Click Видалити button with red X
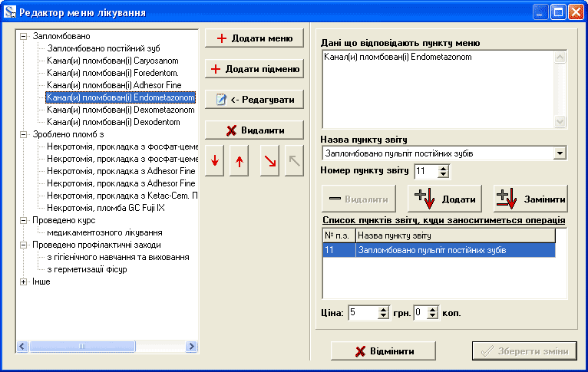 (254, 130)
